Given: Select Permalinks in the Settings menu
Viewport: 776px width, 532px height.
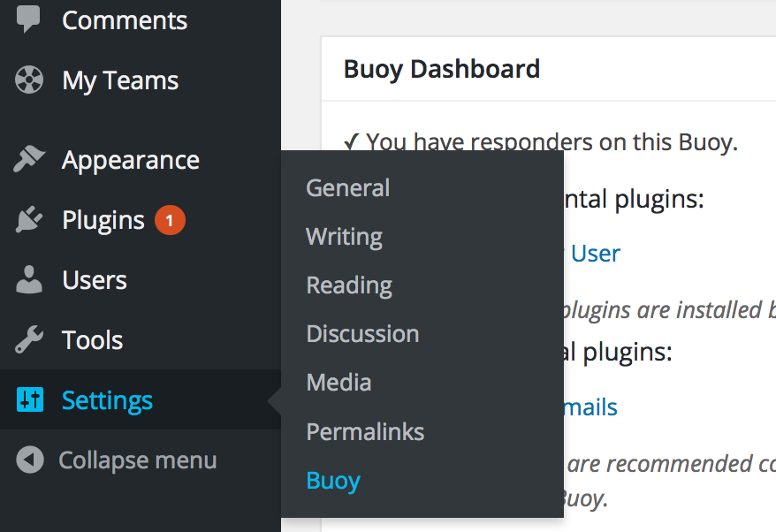Looking at the screenshot, I should pyautogui.click(x=365, y=431).
